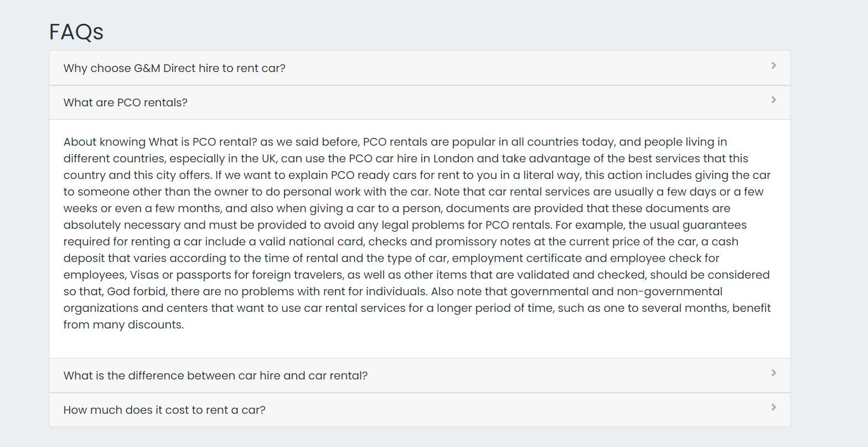Screen dimensions: 868x447
Task: Click the arrow icon on the rental cost question
Action: (773, 407)
